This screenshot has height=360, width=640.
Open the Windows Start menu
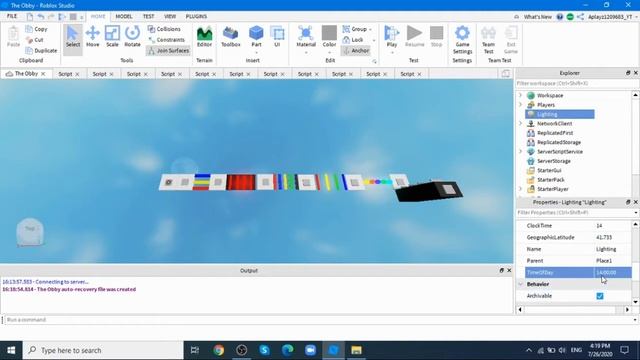click(x=11, y=350)
